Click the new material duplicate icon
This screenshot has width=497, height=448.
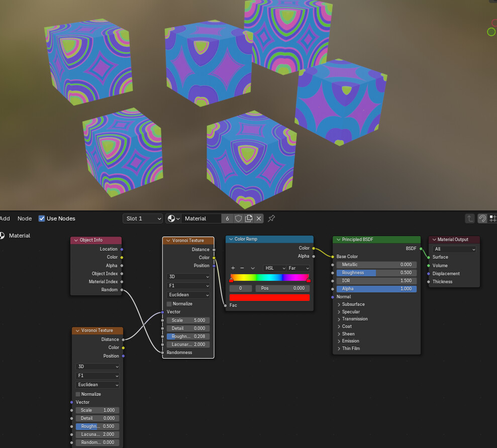249,218
